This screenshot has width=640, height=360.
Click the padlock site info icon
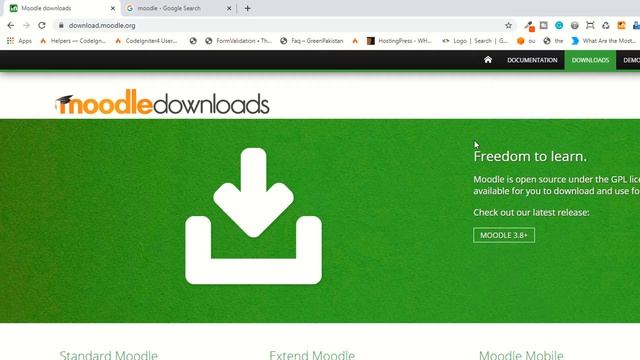coord(61,25)
